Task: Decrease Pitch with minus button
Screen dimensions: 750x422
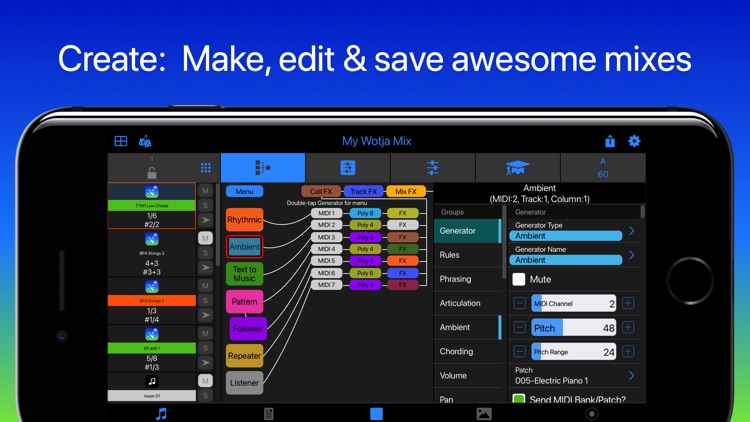Action: tap(519, 327)
